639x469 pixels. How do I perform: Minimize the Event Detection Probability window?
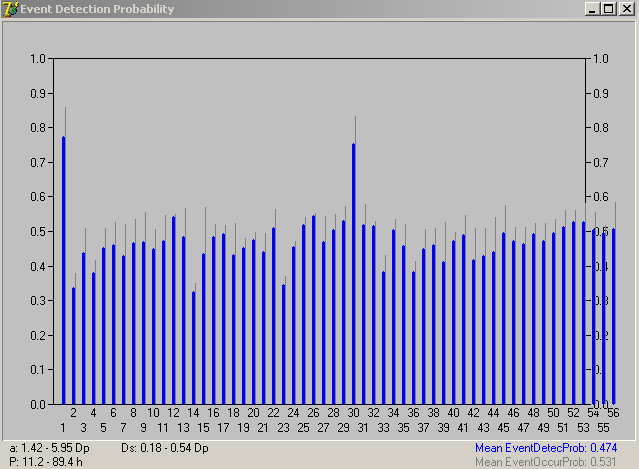tap(592, 9)
